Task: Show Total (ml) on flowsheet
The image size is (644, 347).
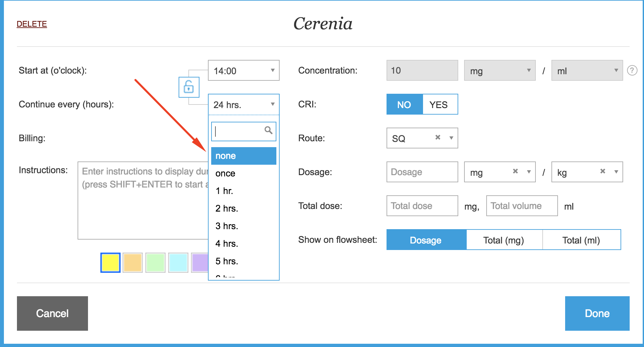Action: coord(581,240)
